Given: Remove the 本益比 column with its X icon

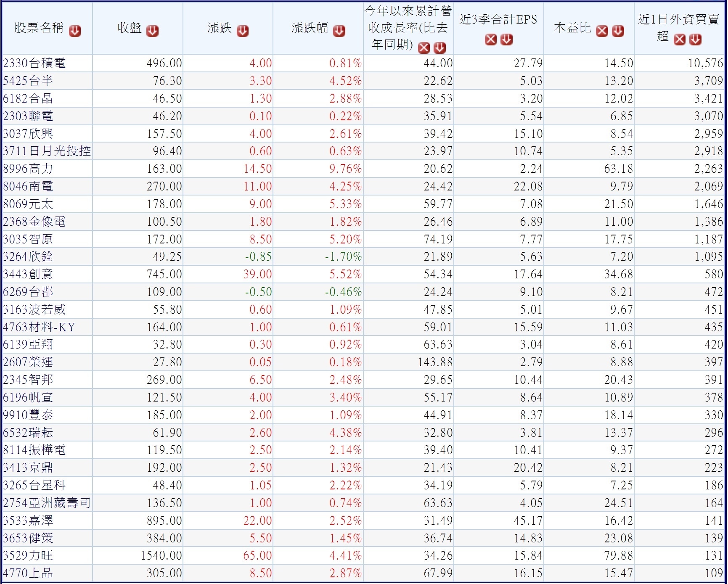Looking at the screenshot, I should point(602,31).
